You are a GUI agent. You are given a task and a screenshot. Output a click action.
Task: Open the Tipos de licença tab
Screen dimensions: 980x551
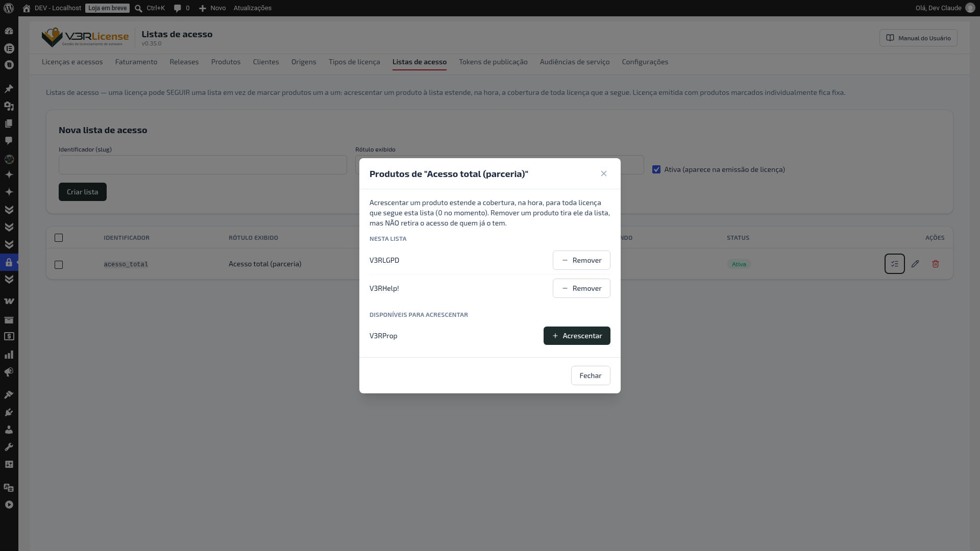click(354, 62)
